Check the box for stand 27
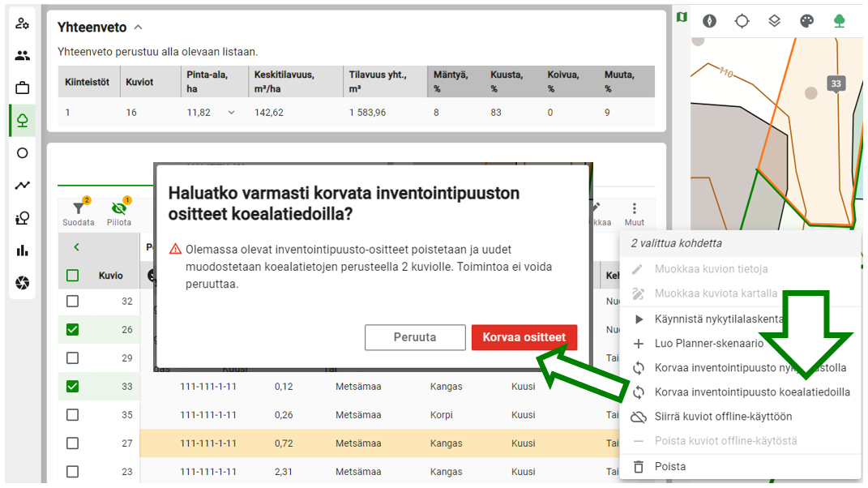The height and width of the screenshot is (488, 868). pos(72,443)
